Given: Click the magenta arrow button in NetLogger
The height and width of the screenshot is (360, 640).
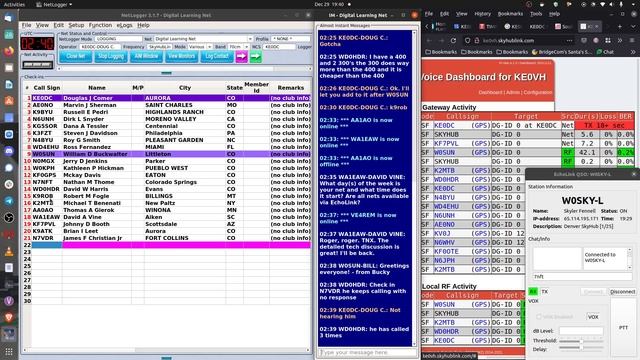Looking at the screenshot, I should tap(242, 56).
